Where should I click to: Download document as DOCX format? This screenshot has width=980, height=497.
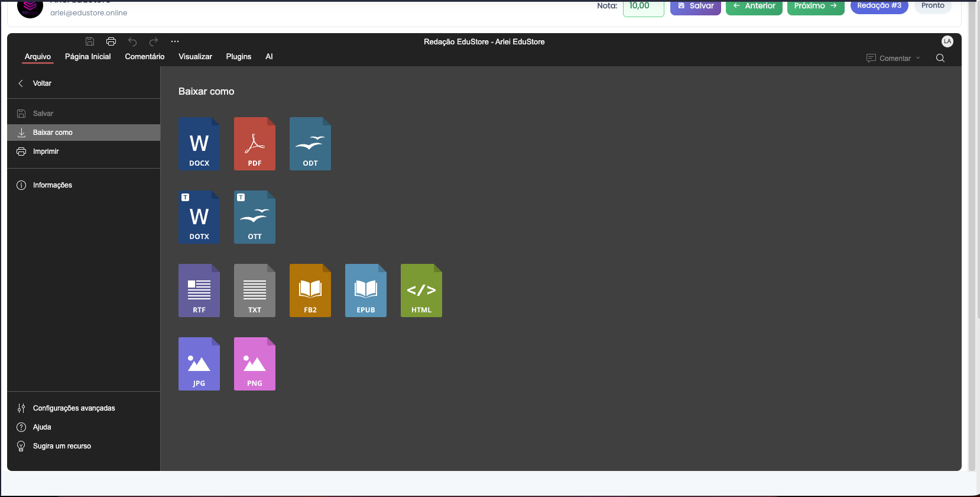(x=199, y=144)
